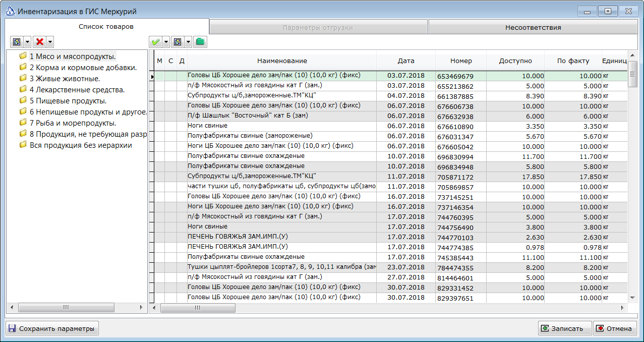Viewport: 644px width, 342px height.
Task: Open the 'Параметры отгрузки' tab
Action: [318, 27]
